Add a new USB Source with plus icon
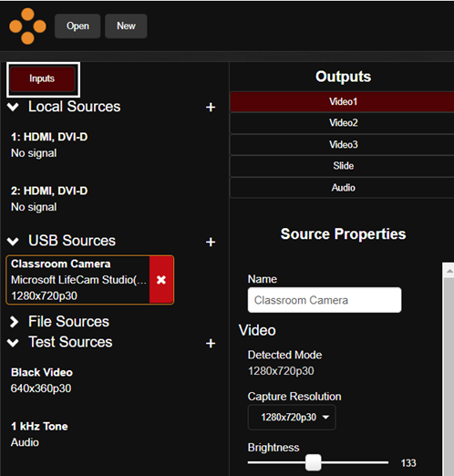Viewport: 454px width, 476px height. coord(211,243)
